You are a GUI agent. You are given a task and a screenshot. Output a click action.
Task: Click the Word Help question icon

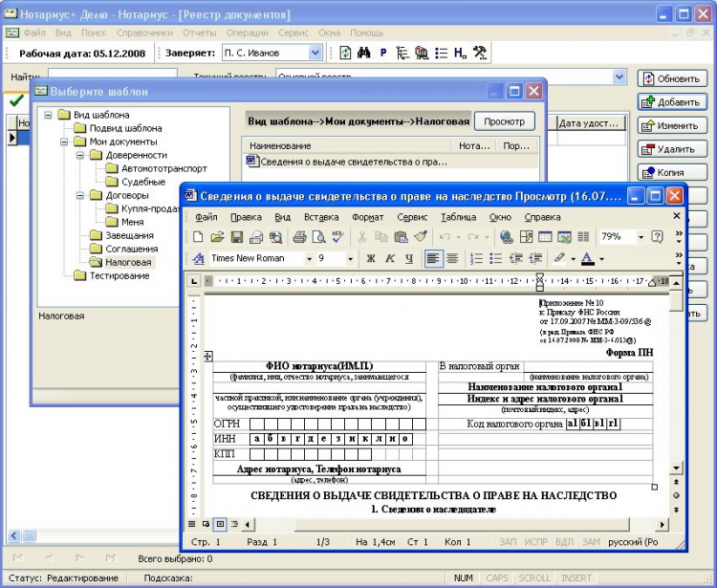tap(657, 237)
